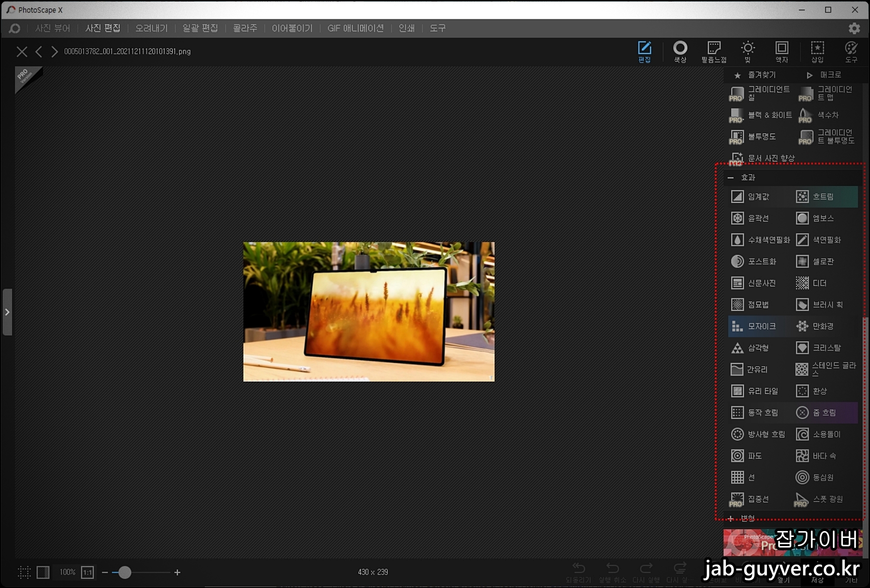
Task: Click the 1:1 actual size button
Action: pos(87,572)
